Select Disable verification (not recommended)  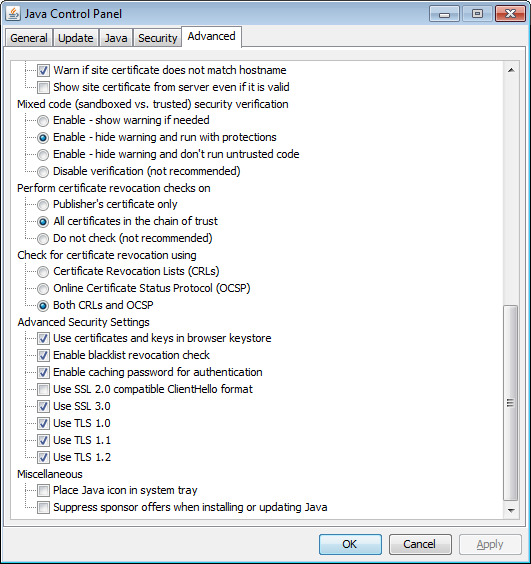(x=43, y=171)
